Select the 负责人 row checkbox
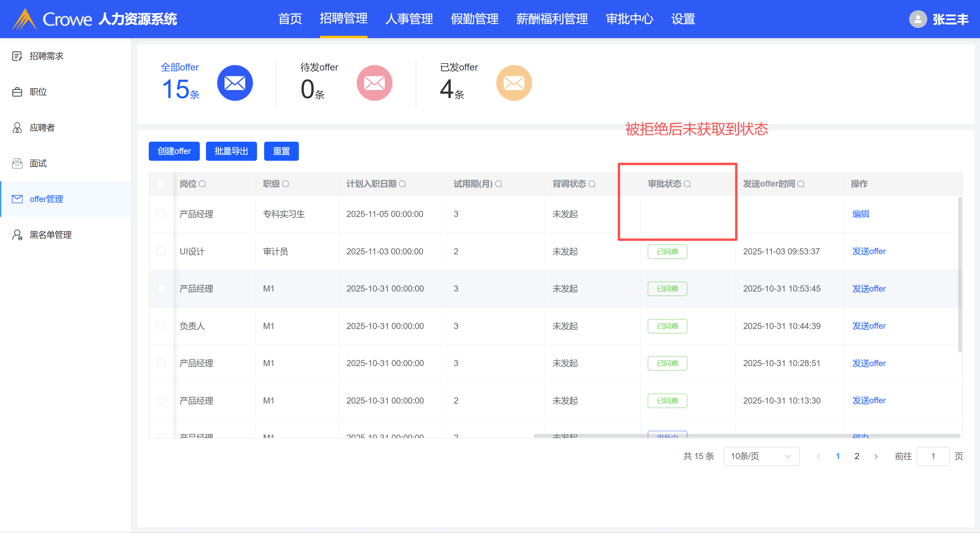The image size is (980, 533). (161, 326)
